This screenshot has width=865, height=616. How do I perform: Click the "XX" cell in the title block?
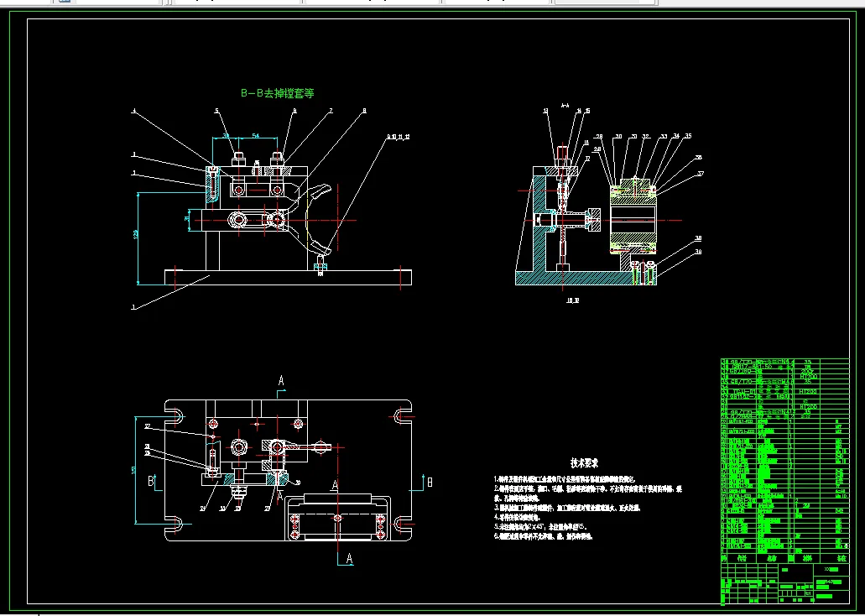831,569
